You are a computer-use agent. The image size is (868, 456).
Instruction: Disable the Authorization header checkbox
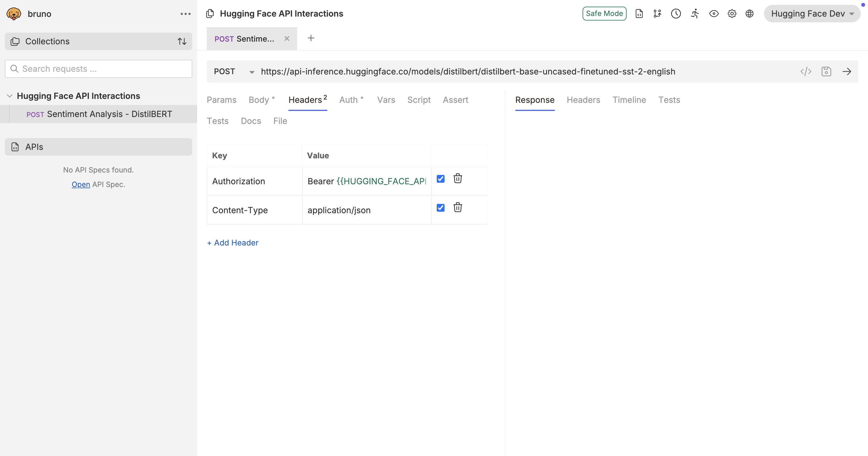coord(440,179)
